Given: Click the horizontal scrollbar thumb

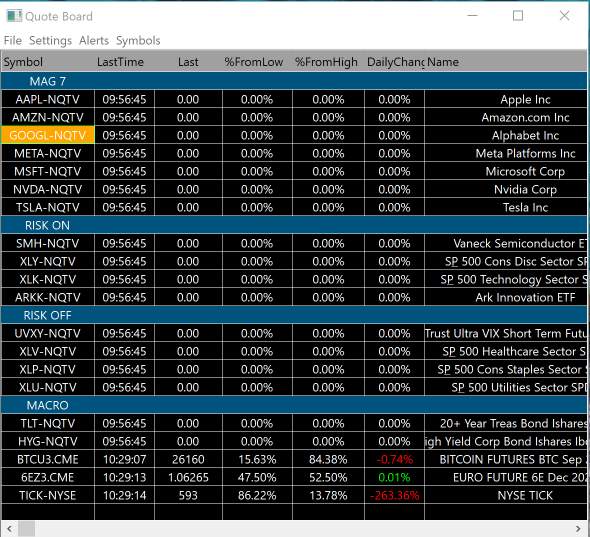Looking at the screenshot, I should coord(26,529).
